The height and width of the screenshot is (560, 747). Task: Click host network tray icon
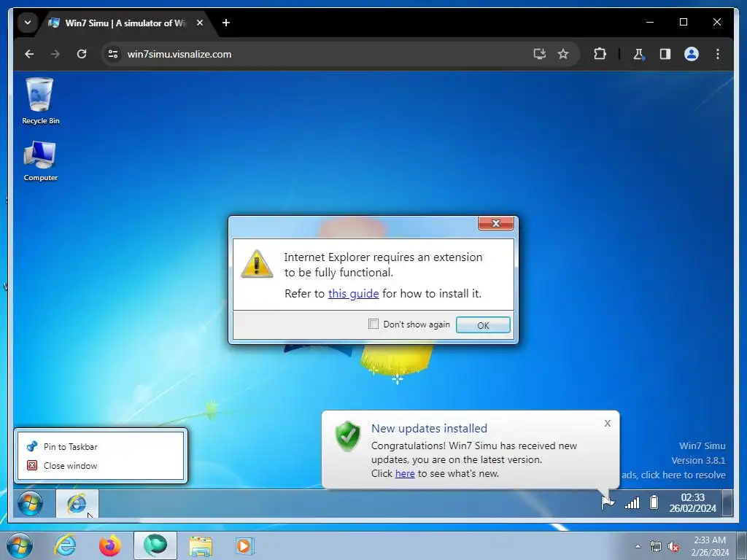[x=656, y=546]
